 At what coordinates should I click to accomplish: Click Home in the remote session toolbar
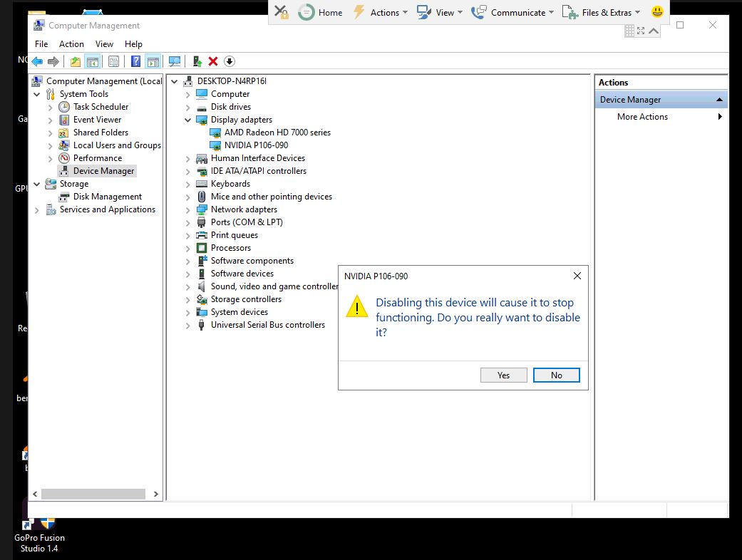pyautogui.click(x=320, y=12)
